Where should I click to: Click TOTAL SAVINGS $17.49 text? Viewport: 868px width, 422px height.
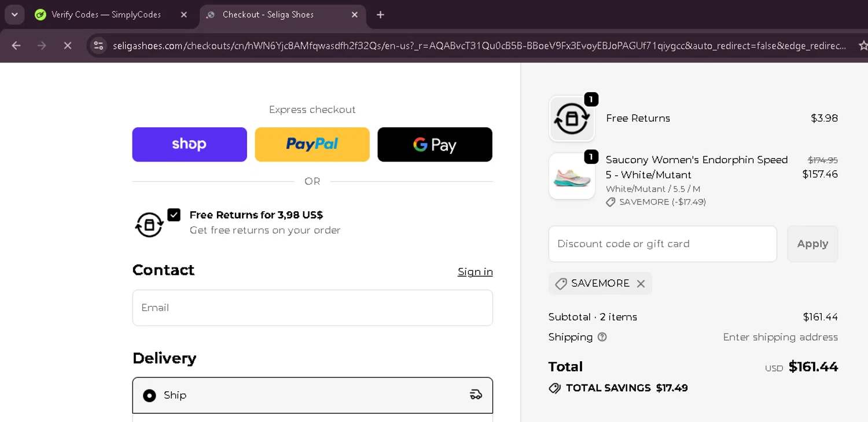tap(627, 388)
